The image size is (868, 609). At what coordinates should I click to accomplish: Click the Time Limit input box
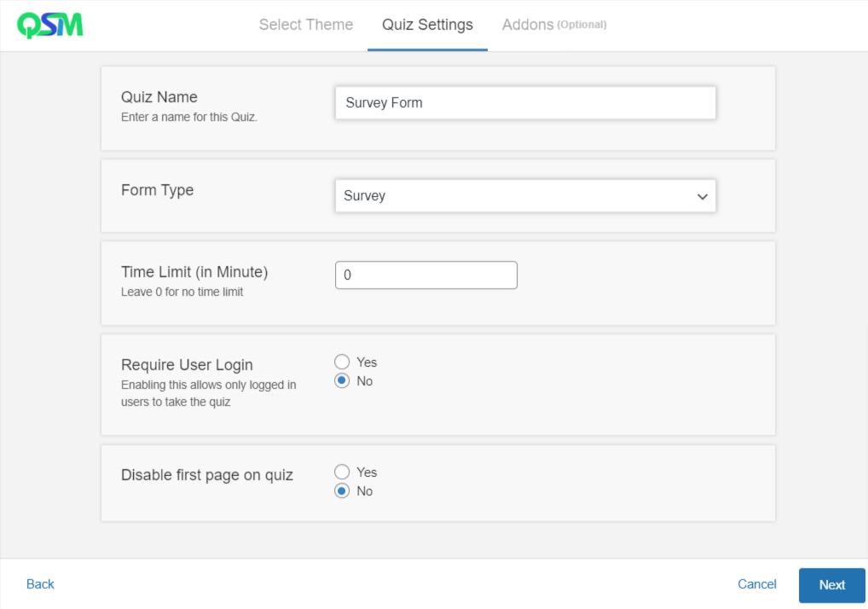click(425, 275)
